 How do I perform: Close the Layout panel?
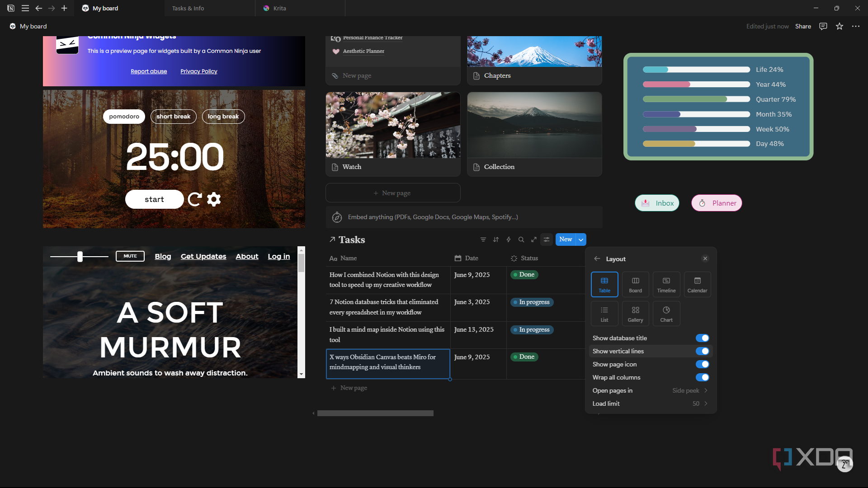[x=705, y=258]
